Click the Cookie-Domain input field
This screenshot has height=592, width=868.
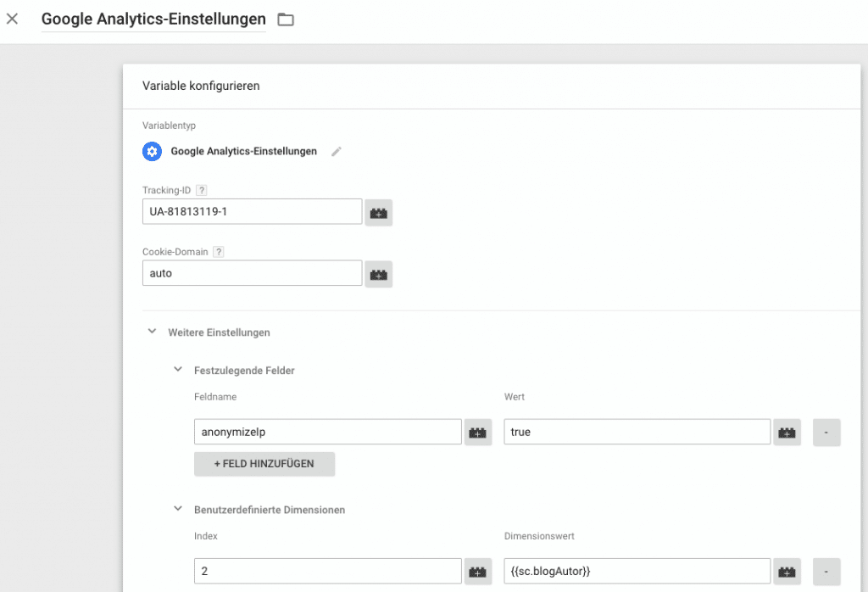point(252,273)
